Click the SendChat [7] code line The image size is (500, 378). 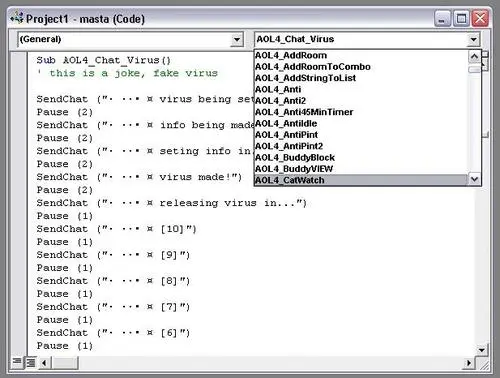[113, 307]
